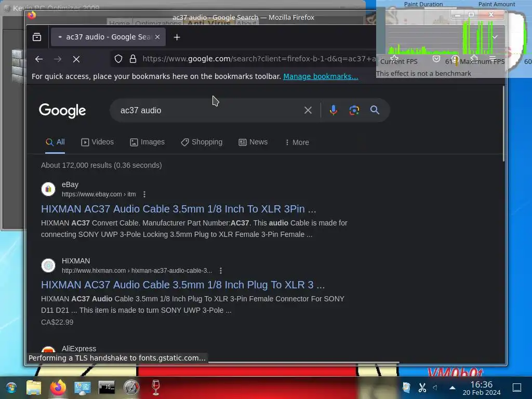The height and width of the screenshot is (399, 532).
Task: Open the terminal taskbar icon
Action: (x=107, y=388)
